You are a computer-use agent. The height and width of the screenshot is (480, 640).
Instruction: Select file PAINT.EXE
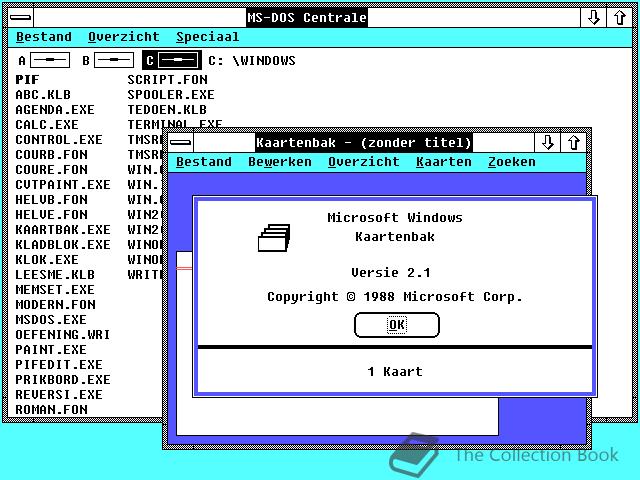coord(51,350)
